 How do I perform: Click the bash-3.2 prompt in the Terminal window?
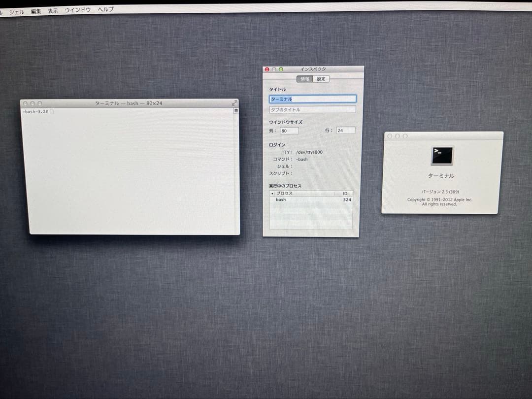37,111
